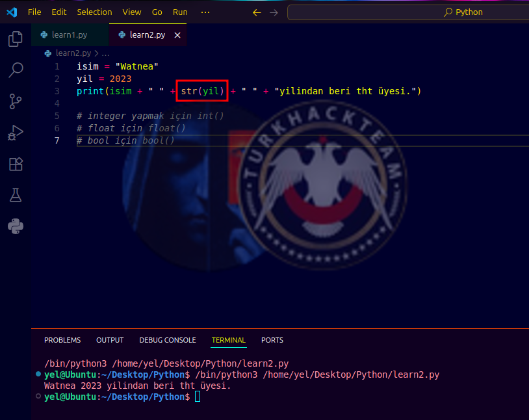Click the comment about int() on line 5
This screenshot has height=420, width=529.
150,116
